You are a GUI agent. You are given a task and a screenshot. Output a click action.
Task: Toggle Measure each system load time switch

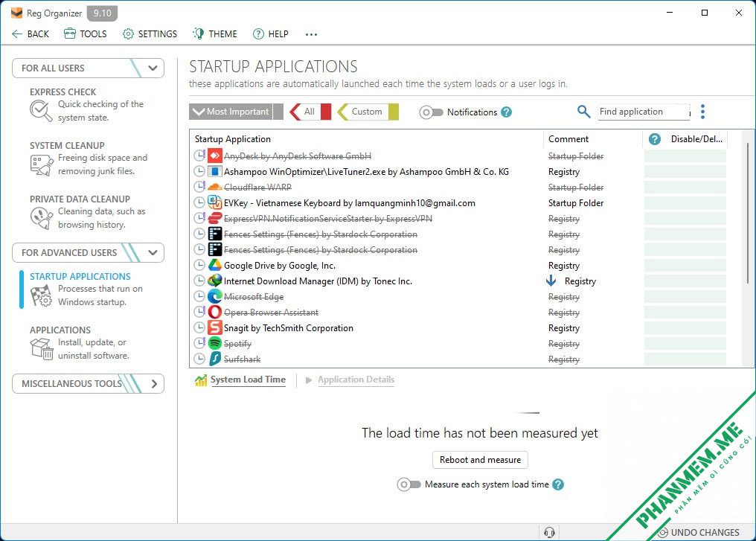(409, 484)
